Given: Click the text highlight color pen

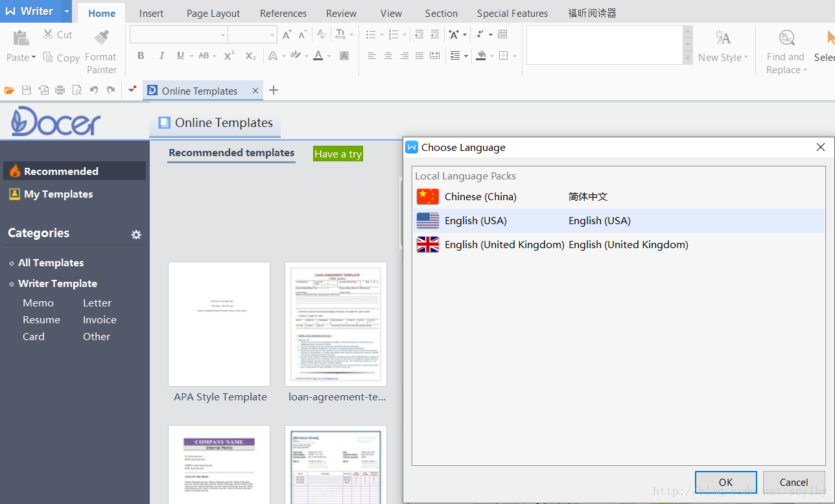Looking at the screenshot, I should 296,56.
